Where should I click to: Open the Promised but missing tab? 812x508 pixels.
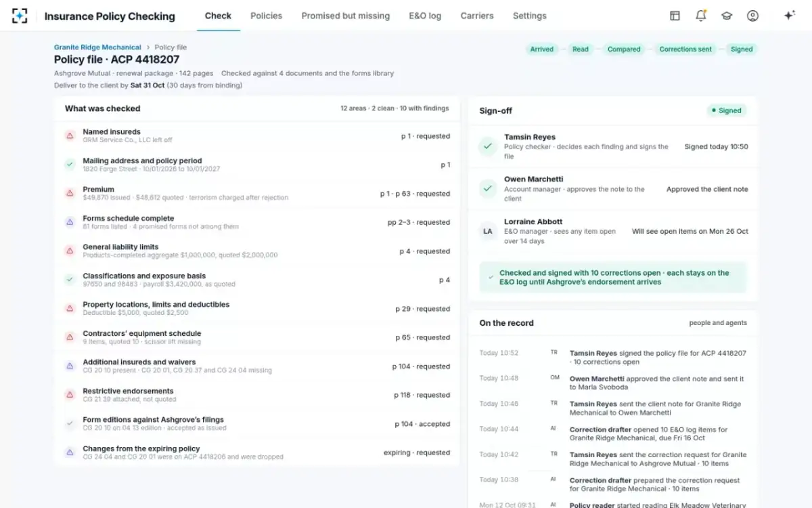point(346,16)
